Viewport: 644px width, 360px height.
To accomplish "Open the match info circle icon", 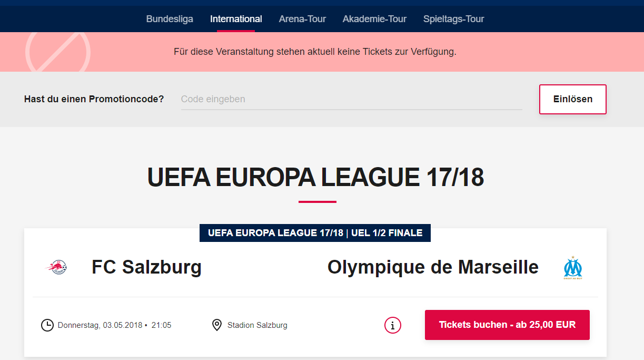I will click(393, 325).
